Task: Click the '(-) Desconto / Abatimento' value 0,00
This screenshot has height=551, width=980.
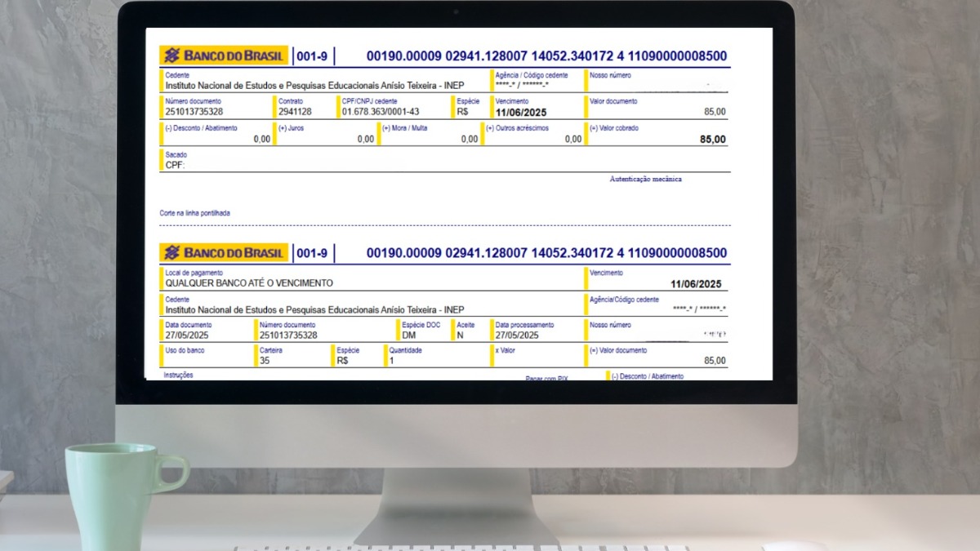Action: 261,139
